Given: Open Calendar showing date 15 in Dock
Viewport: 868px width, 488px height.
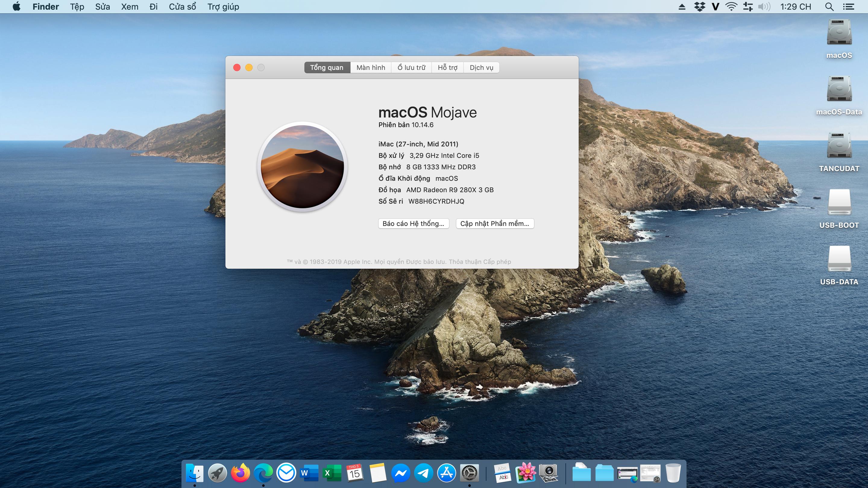Looking at the screenshot, I should (x=355, y=473).
